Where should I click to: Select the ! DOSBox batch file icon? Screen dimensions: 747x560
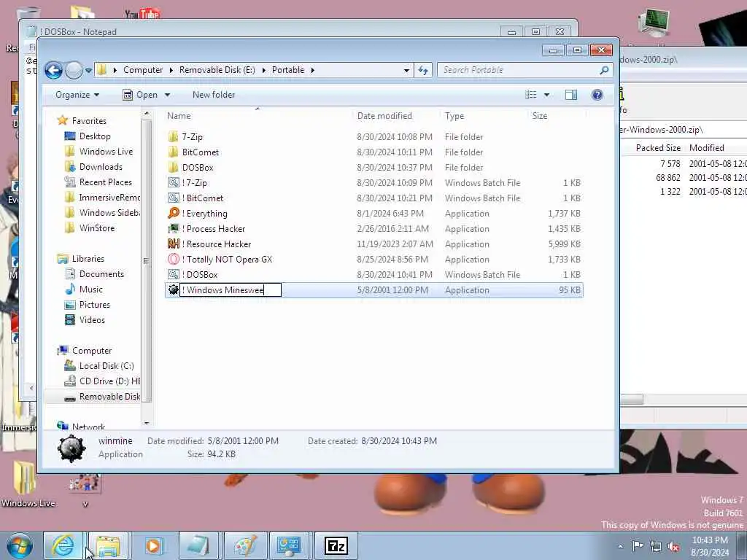(174, 275)
